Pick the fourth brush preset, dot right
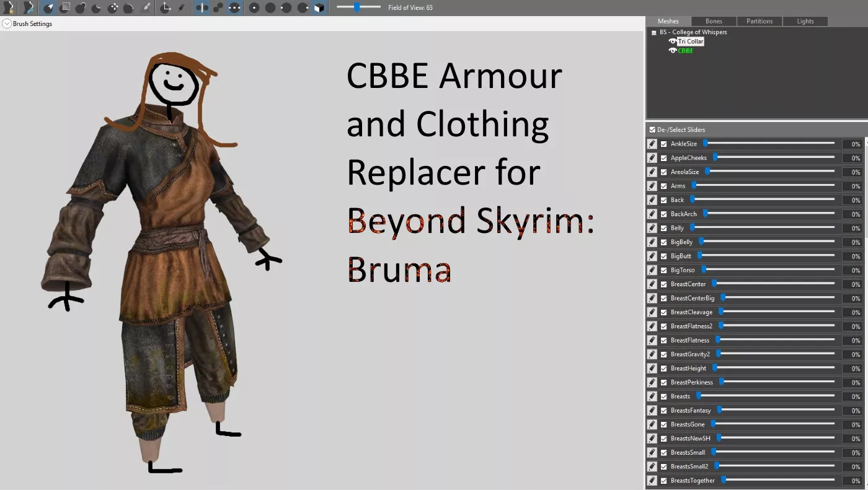This screenshot has height=490, width=868. 303,7
